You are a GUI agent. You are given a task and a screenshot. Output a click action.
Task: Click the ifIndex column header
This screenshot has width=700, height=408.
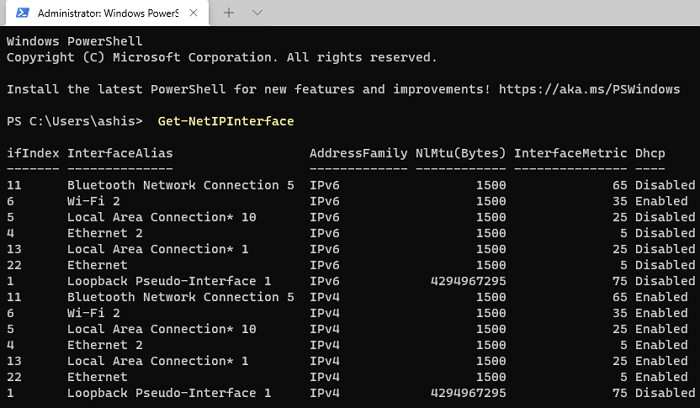click(33, 153)
